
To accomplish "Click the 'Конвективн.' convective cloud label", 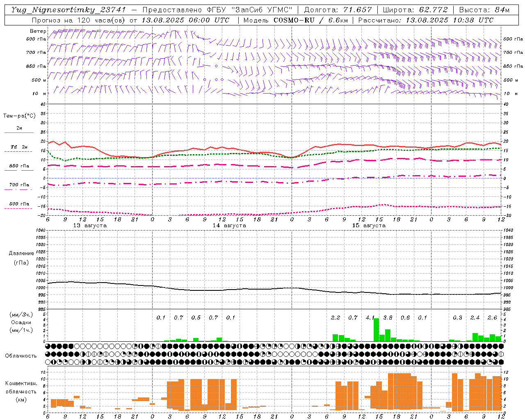I will 21,383.
